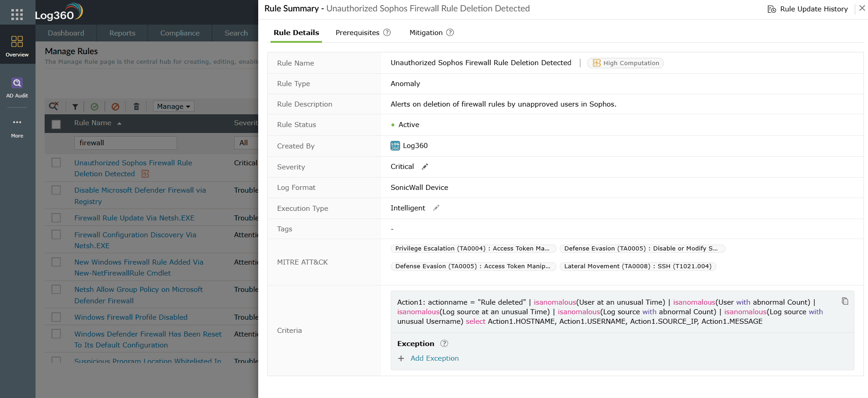The width and height of the screenshot is (868, 398).
Task: Click the green enable rules icon
Action: pyautogui.click(x=95, y=107)
